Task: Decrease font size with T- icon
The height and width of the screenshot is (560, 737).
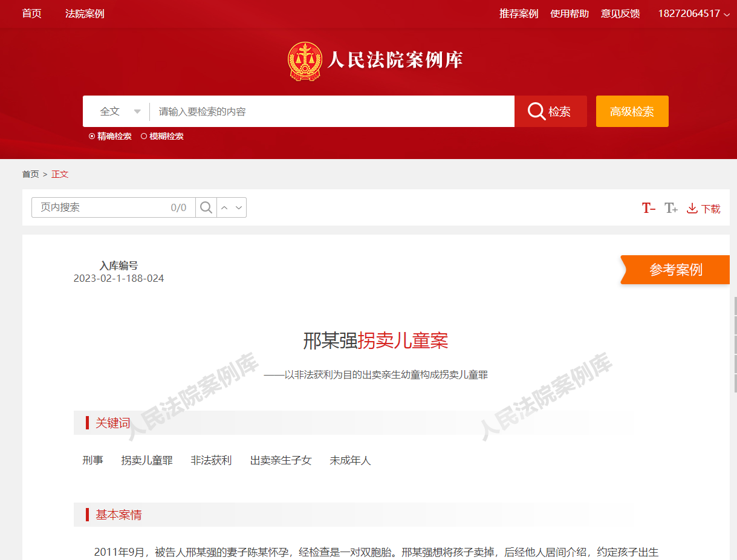Action: (x=648, y=208)
